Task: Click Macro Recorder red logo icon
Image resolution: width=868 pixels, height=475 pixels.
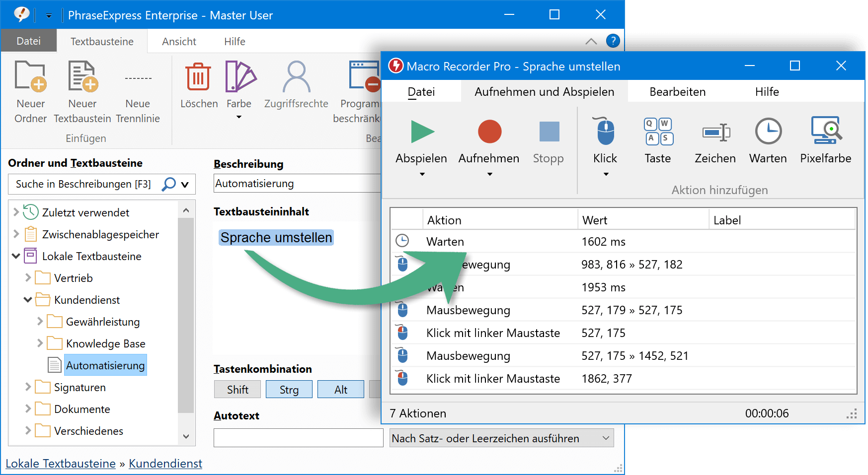Action: 395,66
